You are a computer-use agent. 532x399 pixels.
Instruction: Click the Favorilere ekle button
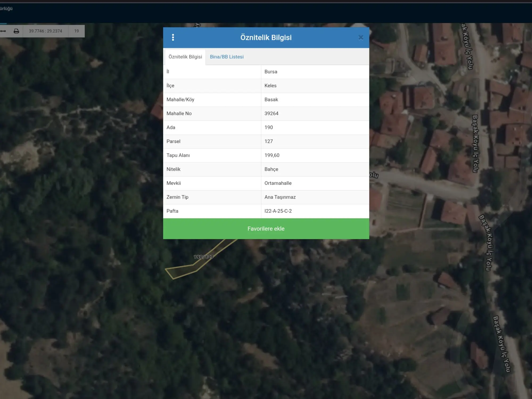(x=266, y=228)
